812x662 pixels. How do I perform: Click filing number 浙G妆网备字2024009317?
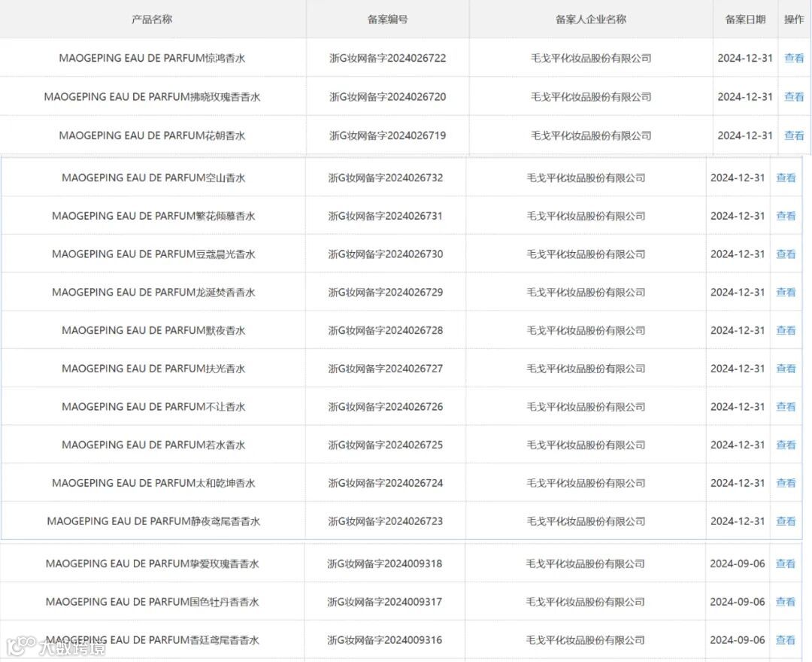(x=385, y=602)
